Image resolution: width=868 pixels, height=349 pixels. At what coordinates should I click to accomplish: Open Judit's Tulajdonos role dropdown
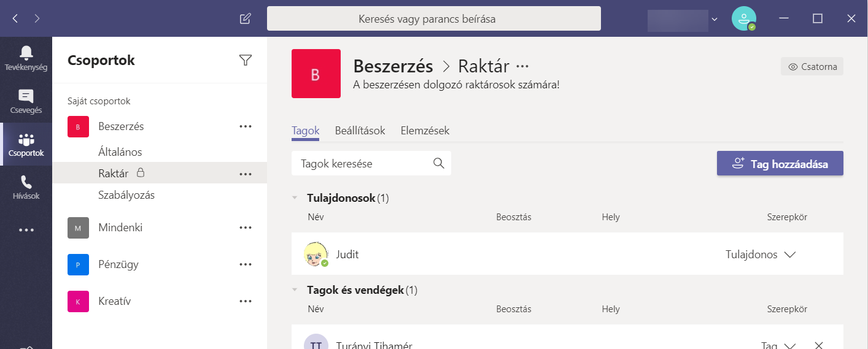point(789,255)
